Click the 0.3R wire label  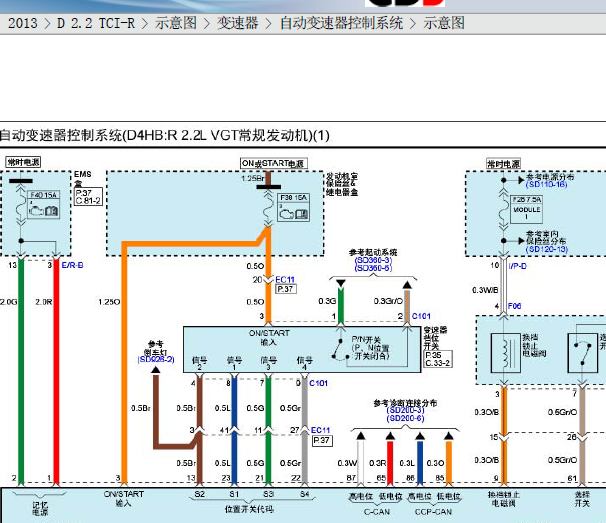point(377,463)
